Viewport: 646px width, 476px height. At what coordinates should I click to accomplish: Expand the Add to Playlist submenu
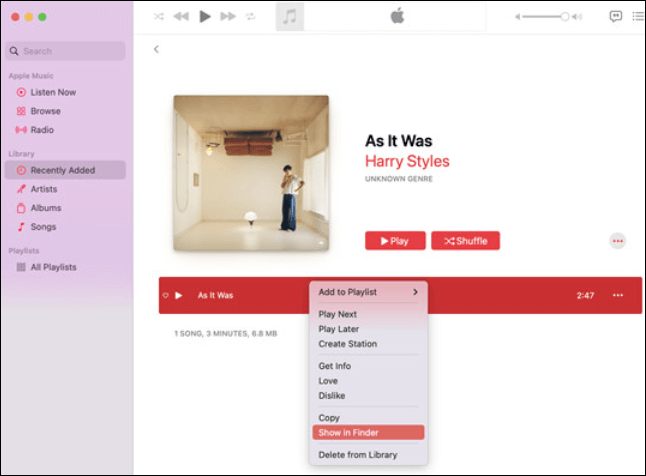(x=368, y=292)
